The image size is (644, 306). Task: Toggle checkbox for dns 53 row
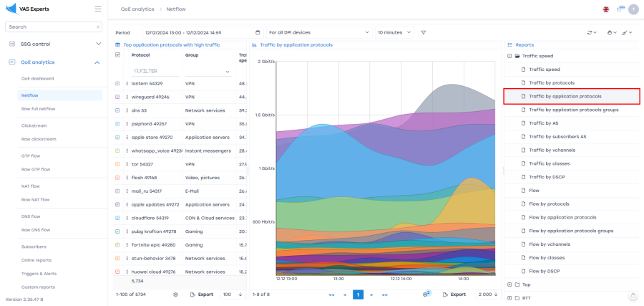[x=118, y=110]
